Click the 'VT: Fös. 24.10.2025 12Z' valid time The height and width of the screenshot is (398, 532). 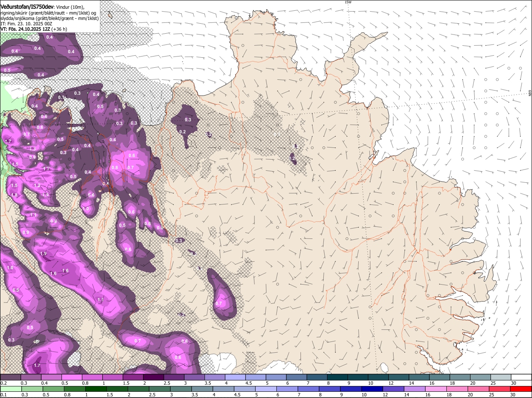[25, 29]
